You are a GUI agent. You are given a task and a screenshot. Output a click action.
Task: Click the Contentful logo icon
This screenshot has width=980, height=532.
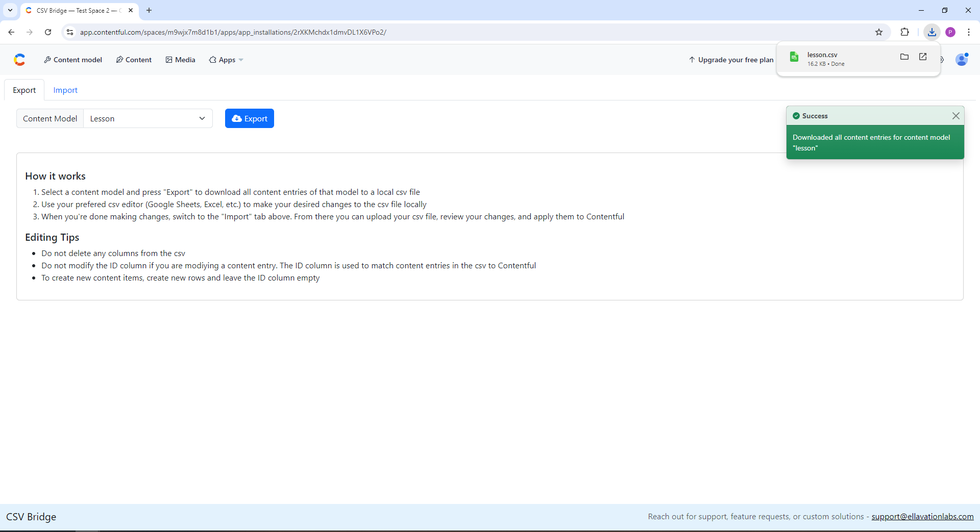(19, 60)
